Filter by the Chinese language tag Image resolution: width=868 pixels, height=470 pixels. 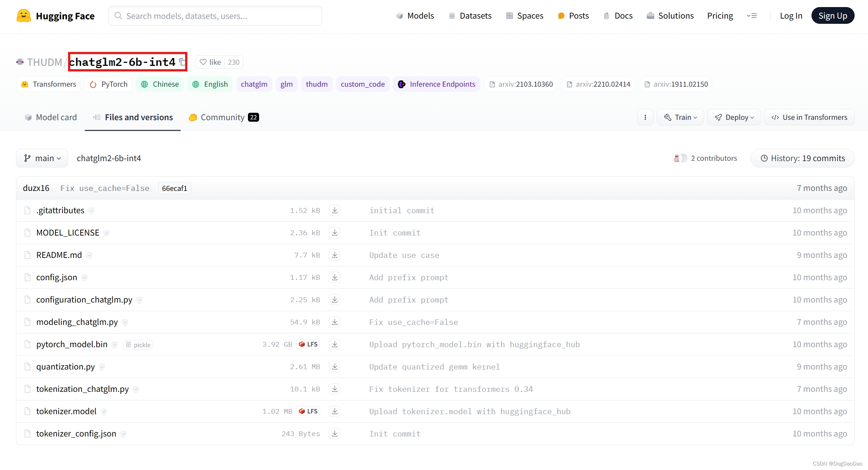click(160, 84)
